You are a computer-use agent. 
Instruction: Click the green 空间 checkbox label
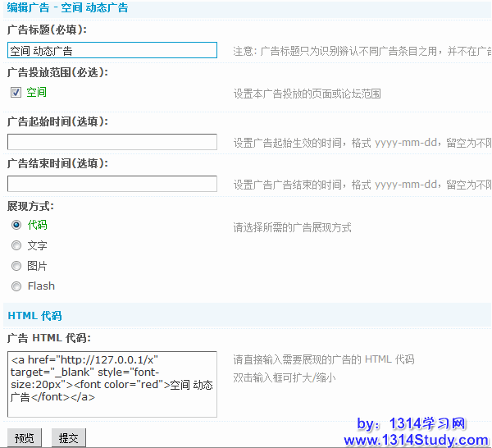click(36, 93)
